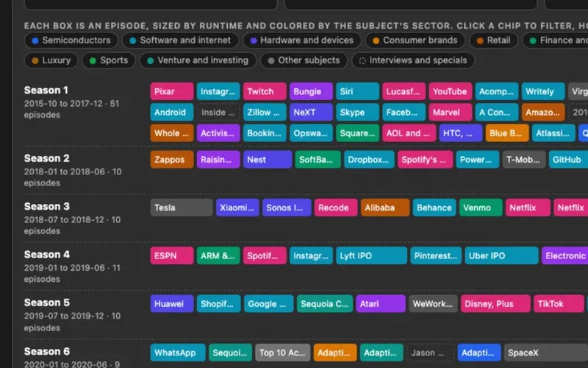Image resolution: width=588 pixels, height=368 pixels.
Task: Select the Skype episode box
Action: [358, 112]
